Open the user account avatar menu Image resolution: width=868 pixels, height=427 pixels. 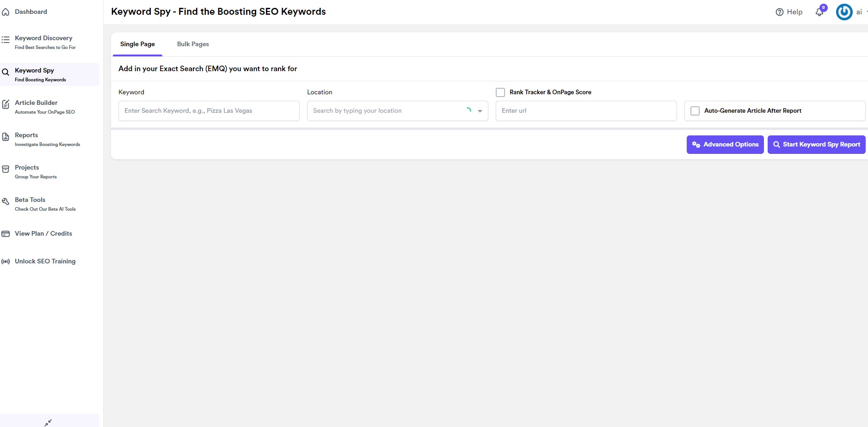(844, 12)
